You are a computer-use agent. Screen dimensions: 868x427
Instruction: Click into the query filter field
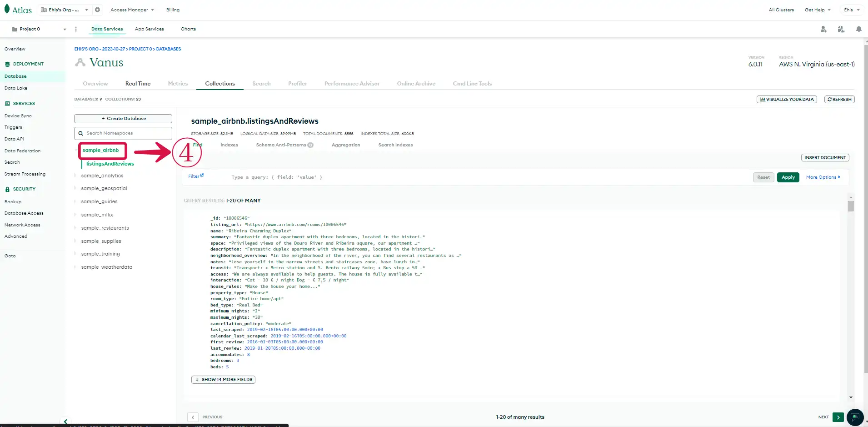point(489,177)
